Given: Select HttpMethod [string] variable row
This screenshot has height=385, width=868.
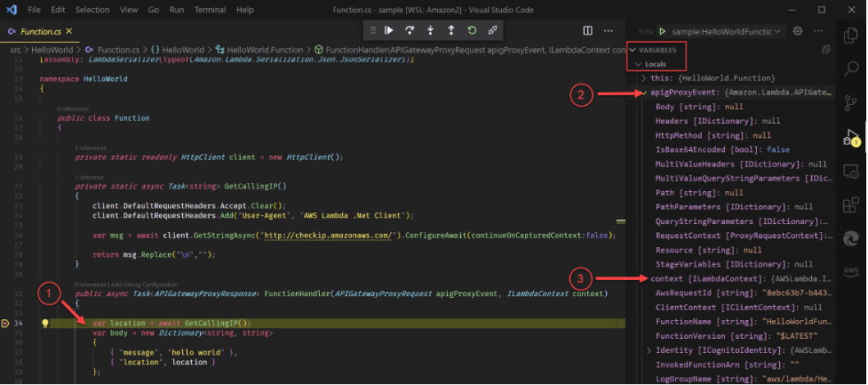Looking at the screenshot, I should pyautogui.click(x=738, y=135).
